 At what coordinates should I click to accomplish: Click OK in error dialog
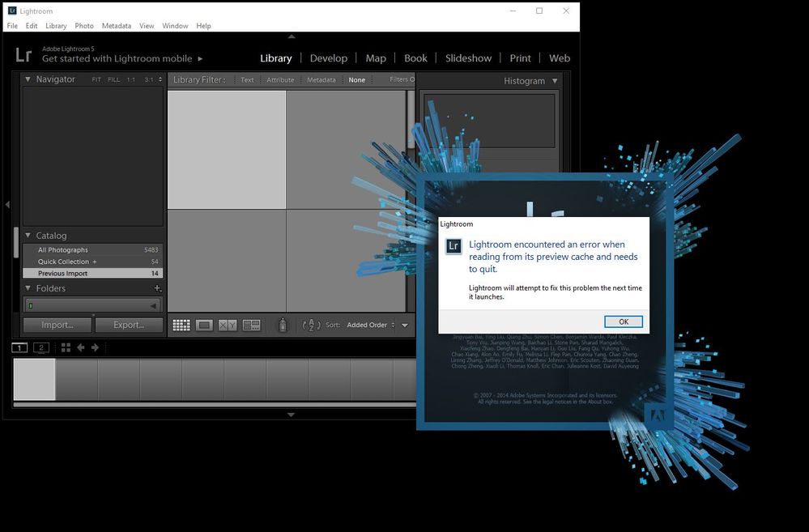[x=624, y=321]
